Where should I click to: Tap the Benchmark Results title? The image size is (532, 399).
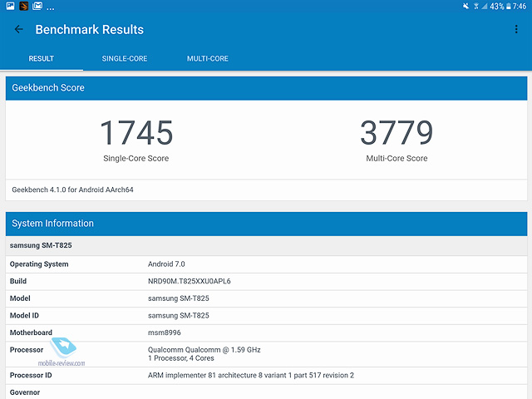(90, 30)
